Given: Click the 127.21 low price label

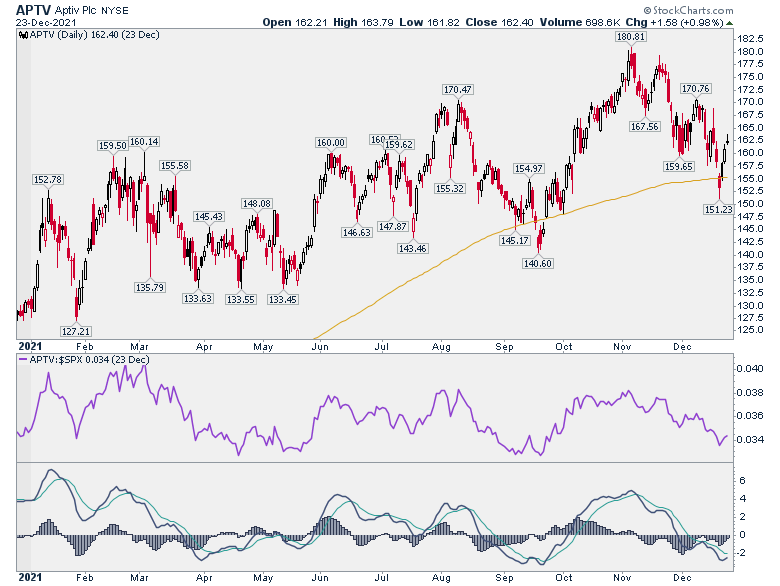Looking at the screenshot, I should tap(76, 331).
